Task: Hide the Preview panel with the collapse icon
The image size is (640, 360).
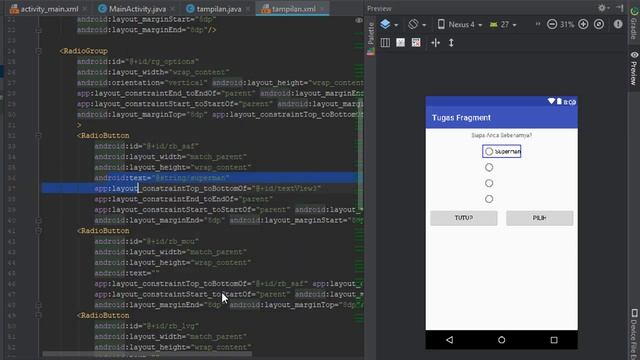Action: [620, 8]
